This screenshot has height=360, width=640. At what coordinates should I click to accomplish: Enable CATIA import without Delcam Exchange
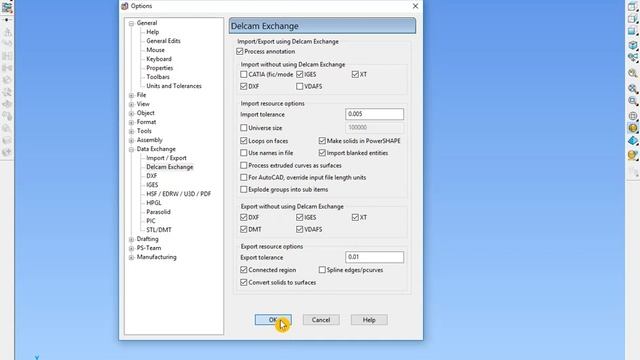click(244, 74)
